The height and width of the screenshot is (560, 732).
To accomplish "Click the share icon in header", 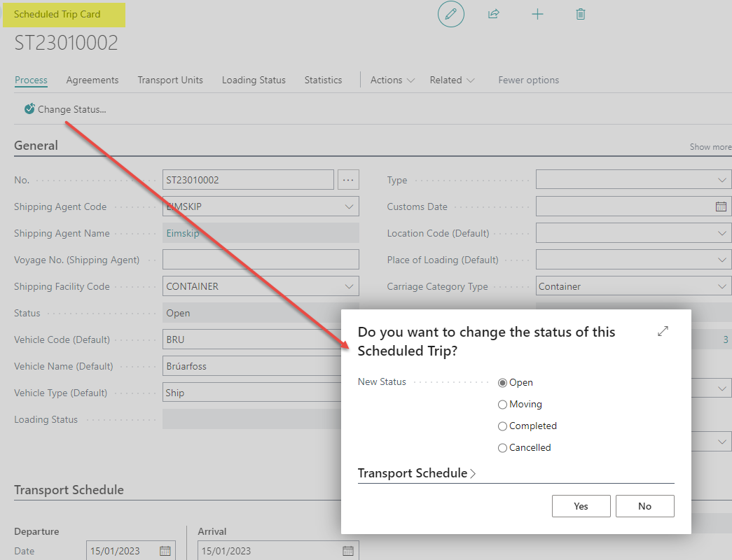I will point(494,14).
